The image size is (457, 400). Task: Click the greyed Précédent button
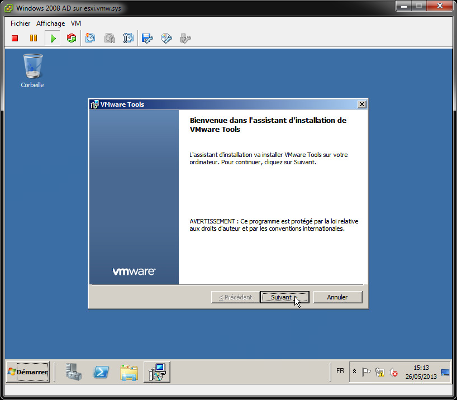point(236,297)
